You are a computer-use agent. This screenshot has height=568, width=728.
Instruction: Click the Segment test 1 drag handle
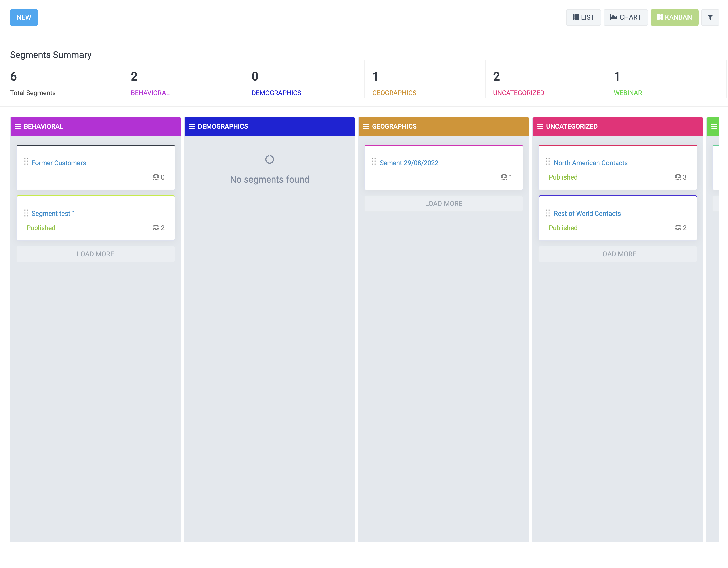(26, 213)
